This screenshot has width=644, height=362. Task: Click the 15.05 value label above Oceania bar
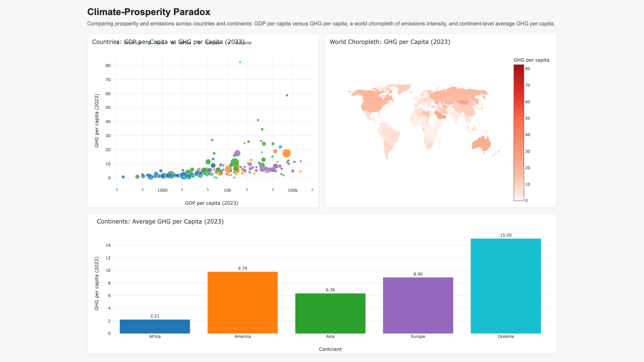coord(506,235)
